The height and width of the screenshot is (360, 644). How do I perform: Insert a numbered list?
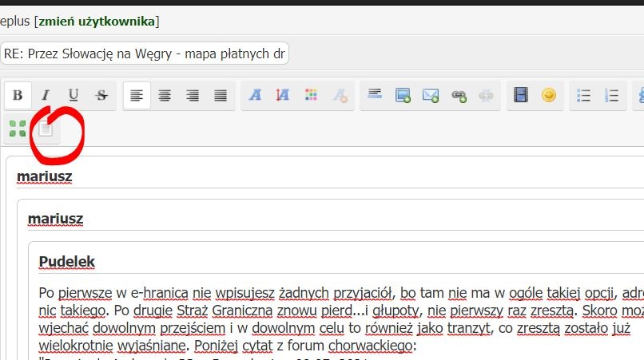[x=611, y=95]
